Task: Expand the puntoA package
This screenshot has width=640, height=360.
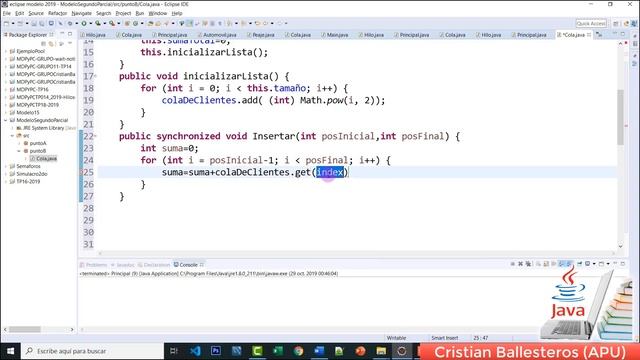Action: [19, 143]
